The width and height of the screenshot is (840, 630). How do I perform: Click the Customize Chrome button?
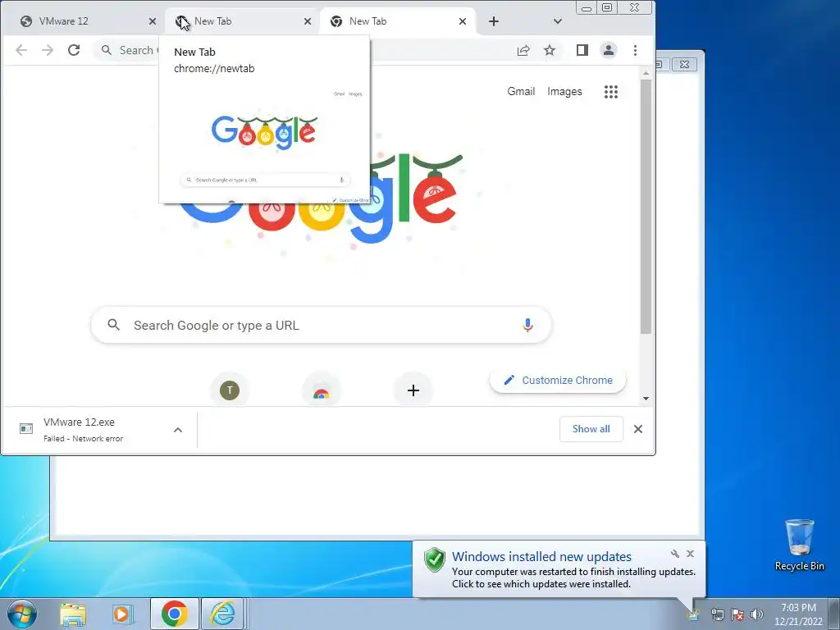pyautogui.click(x=558, y=381)
